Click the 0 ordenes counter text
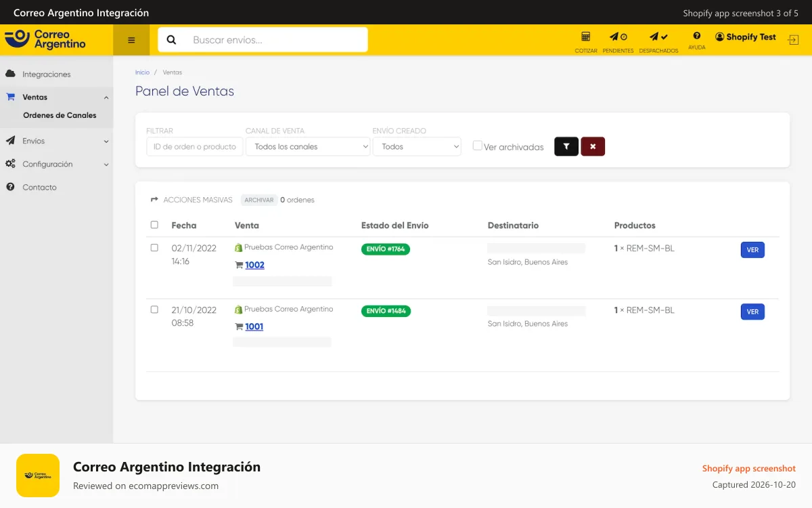 click(297, 200)
